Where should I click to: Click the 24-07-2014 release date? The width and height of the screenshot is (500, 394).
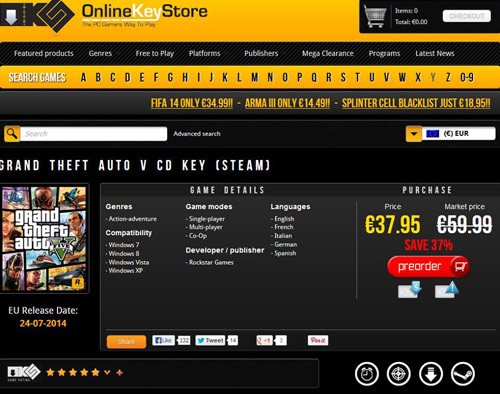tap(43, 323)
